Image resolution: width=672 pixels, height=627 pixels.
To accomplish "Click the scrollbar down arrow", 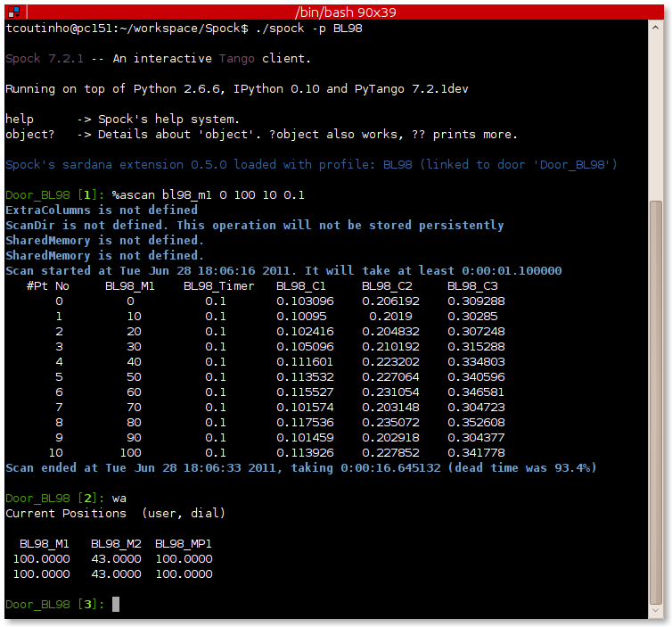I will click(x=655, y=610).
